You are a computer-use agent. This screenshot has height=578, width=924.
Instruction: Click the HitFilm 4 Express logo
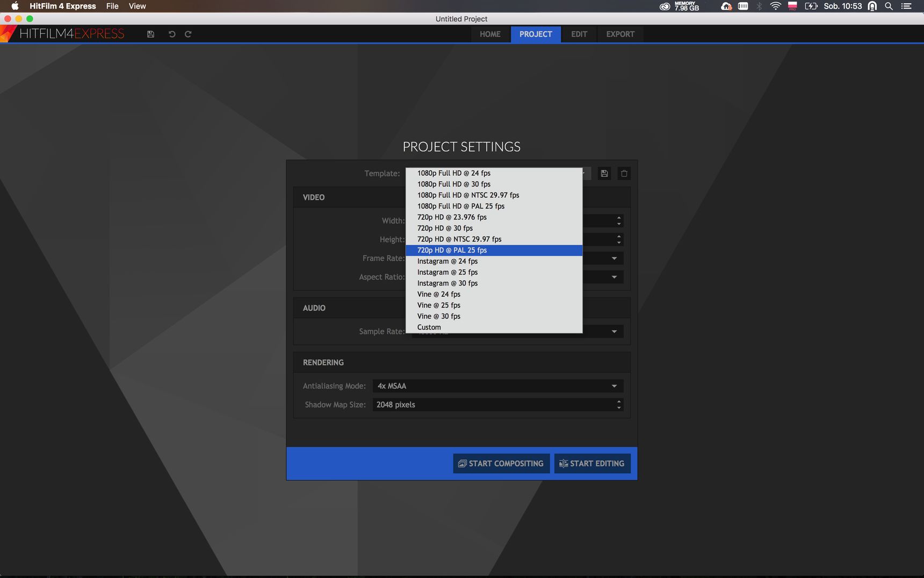click(x=63, y=33)
